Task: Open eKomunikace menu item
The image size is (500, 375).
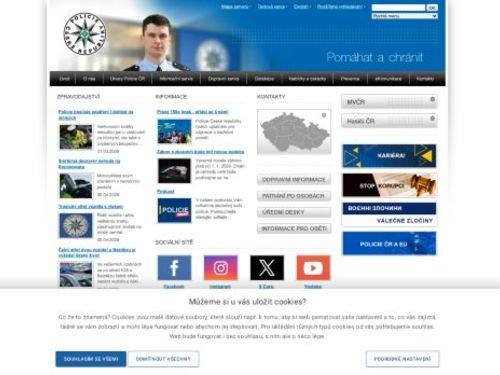Action: (388, 79)
